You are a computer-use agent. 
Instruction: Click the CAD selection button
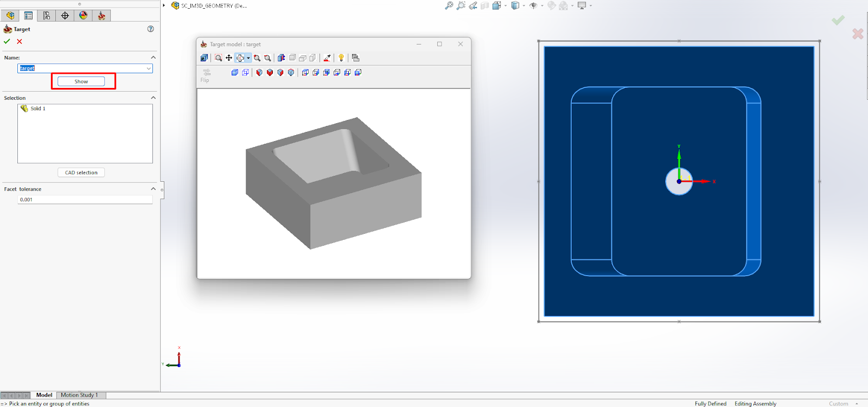pyautogui.click(x=81, y=173)
